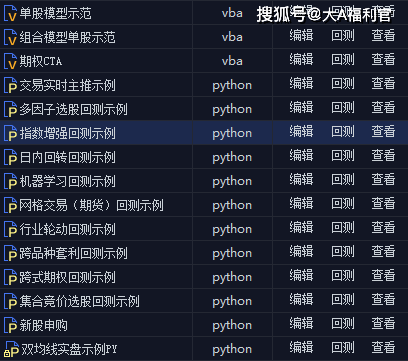Screen dimensions: 408x361
Task: Select the 指数增强回测示例 strategy name
Action: [x=67, y=133]
